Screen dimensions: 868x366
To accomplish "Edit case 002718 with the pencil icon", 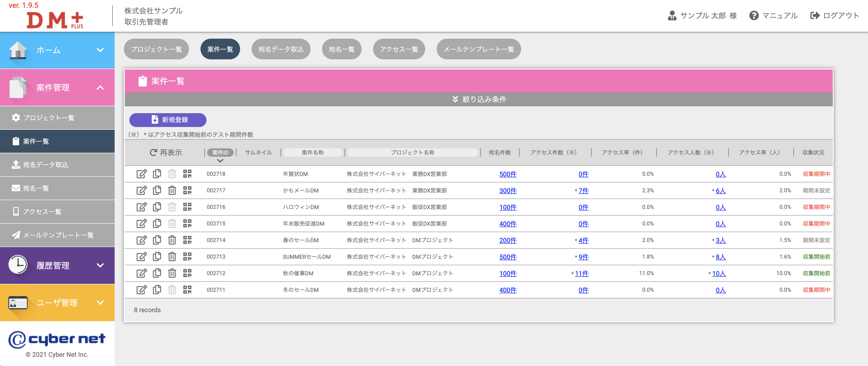I will tap(142, 174).
